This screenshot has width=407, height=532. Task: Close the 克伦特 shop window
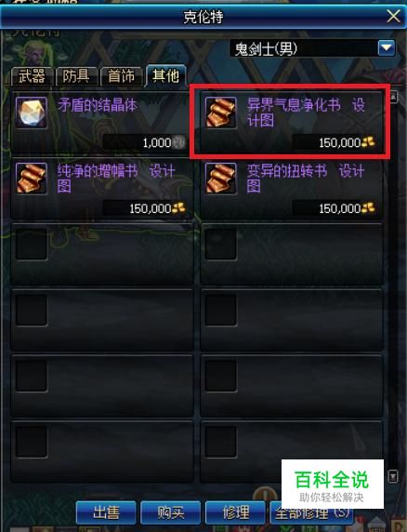coord(393,16)
